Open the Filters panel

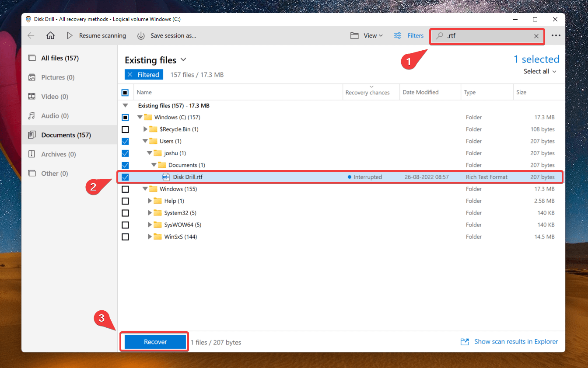tap(416, 36)
